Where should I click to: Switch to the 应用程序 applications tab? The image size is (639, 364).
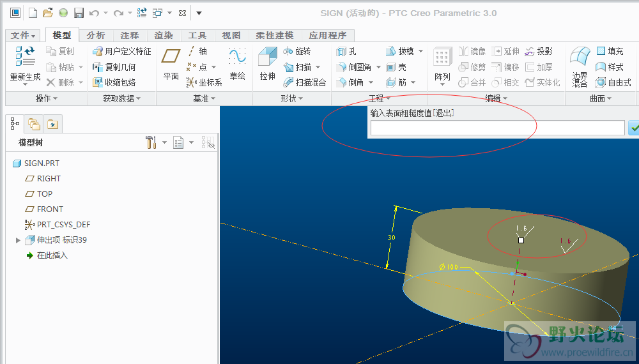[328, 35]
